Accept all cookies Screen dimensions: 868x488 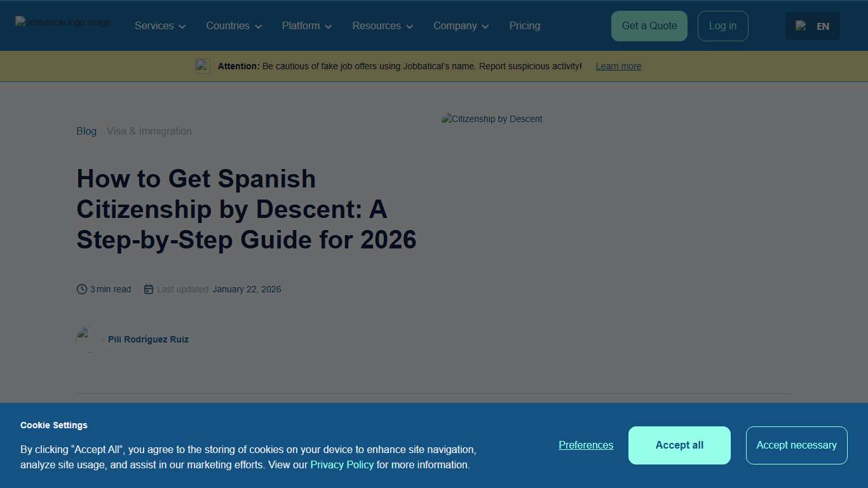pyautogui.click(x=679, y=445)
